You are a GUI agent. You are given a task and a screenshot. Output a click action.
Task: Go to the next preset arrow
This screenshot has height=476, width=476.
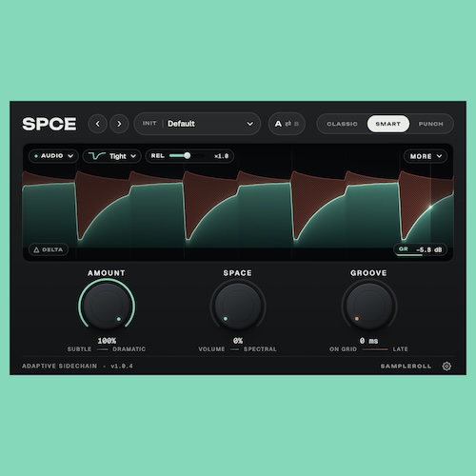pyautogui.click(x=119, y=124)
